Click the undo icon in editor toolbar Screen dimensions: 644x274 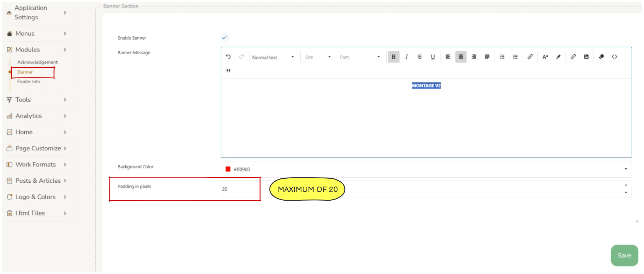click(228, 57)
